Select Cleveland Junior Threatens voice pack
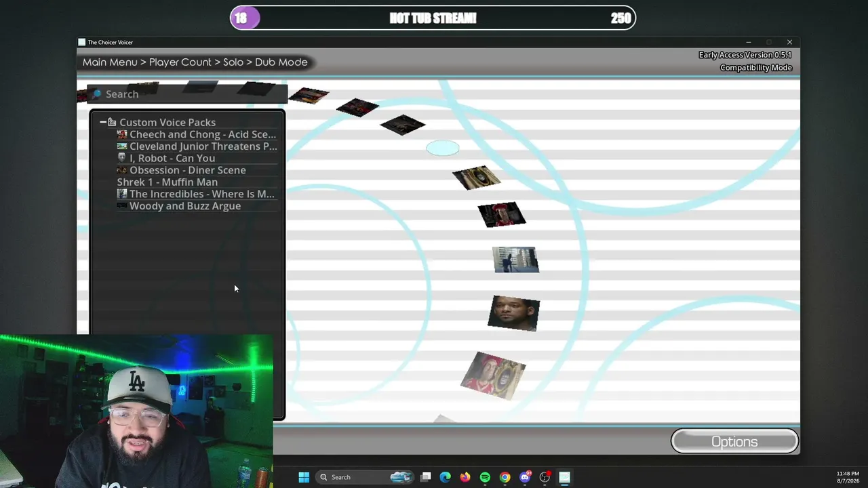Viewport: 868px width, 488px height. pyautogui.click(x=197, y=146)
